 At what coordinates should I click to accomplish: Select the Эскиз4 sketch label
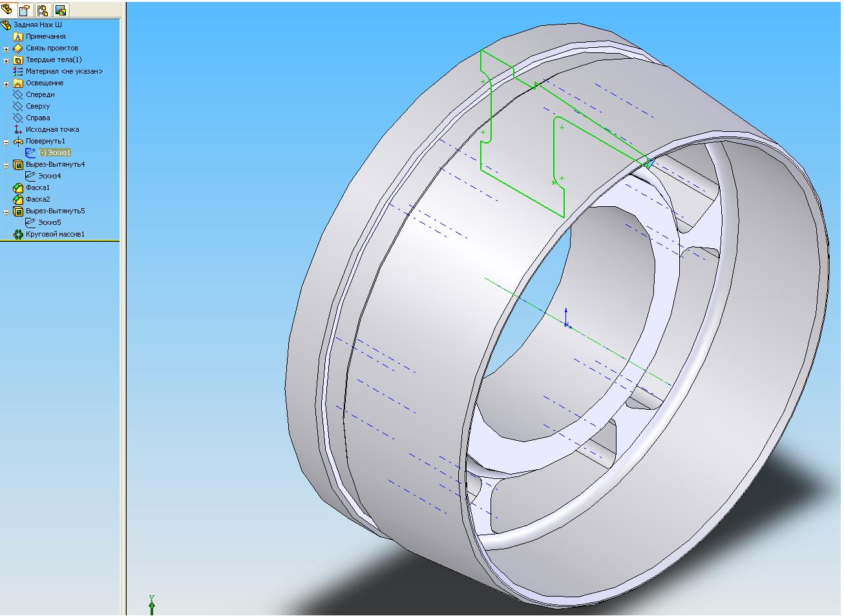49,176
